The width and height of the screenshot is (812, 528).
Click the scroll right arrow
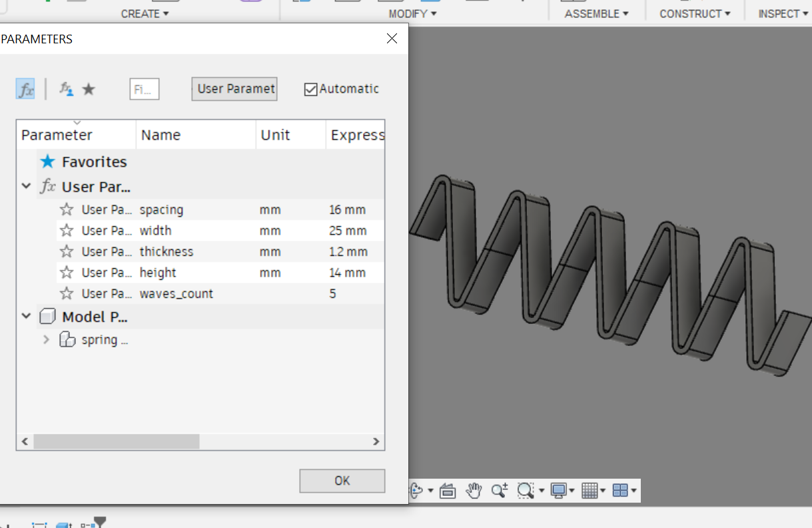[376, 441]
